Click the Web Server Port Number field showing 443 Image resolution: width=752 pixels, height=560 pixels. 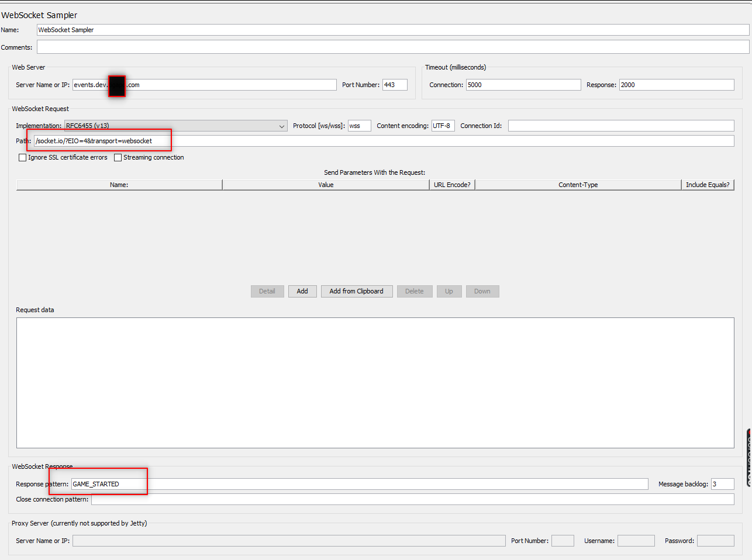(395, 85)
